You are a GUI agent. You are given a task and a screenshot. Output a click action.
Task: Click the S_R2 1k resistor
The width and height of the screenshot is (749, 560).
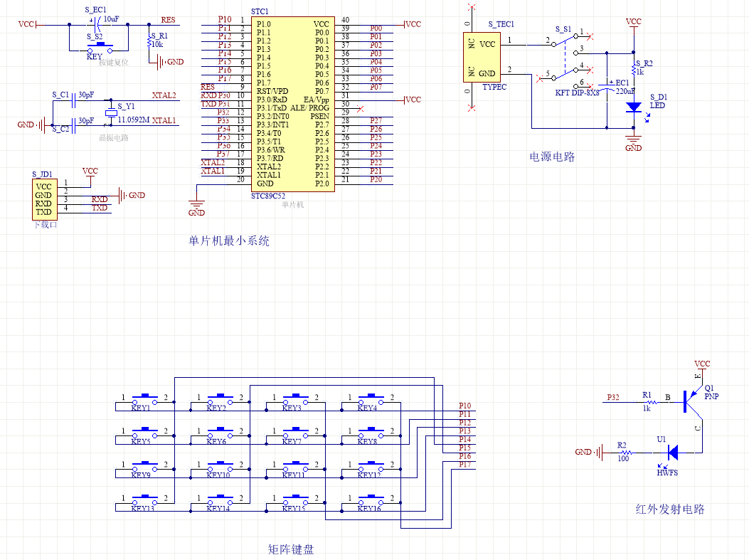click(633, 68)
